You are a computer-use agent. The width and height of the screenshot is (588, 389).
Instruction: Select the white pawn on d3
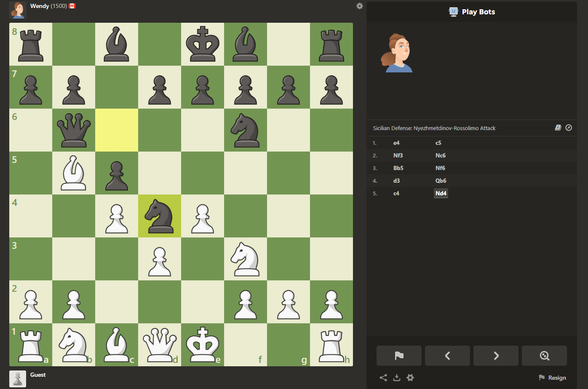(160, 259)
